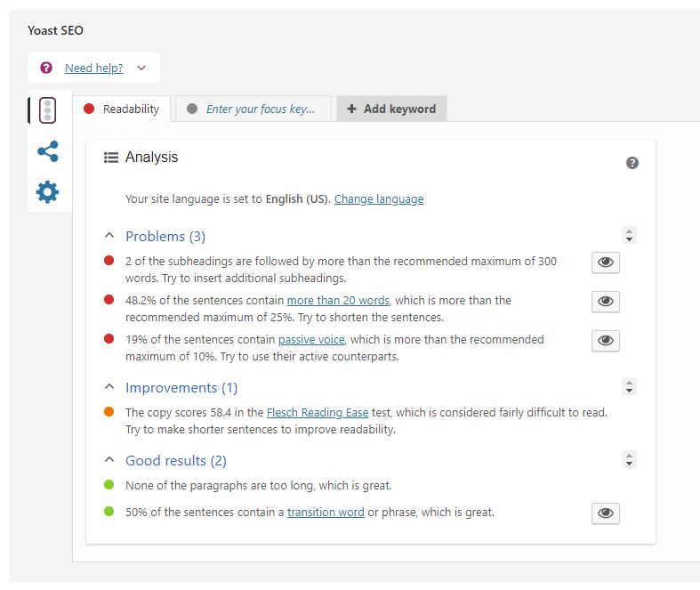
Task: Click the red bullet beside 48.2% sentences problem
Action: coord(109,299)
